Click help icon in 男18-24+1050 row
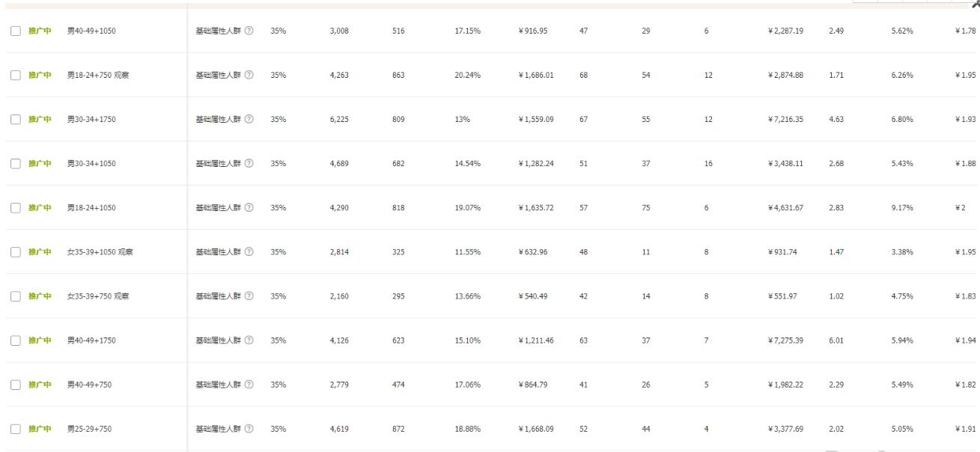 (249, 207)
